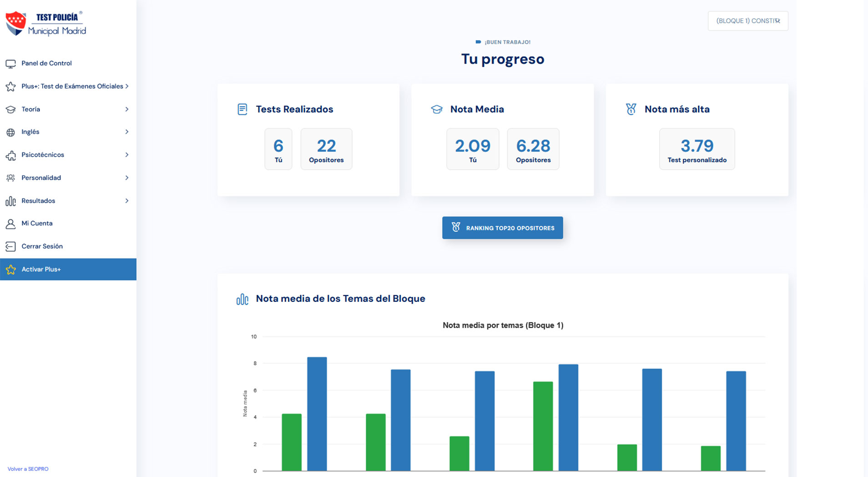Click the globe icon next to Inglés
Image resolution: width=868 pixels, height=477 pixels.
10,132
